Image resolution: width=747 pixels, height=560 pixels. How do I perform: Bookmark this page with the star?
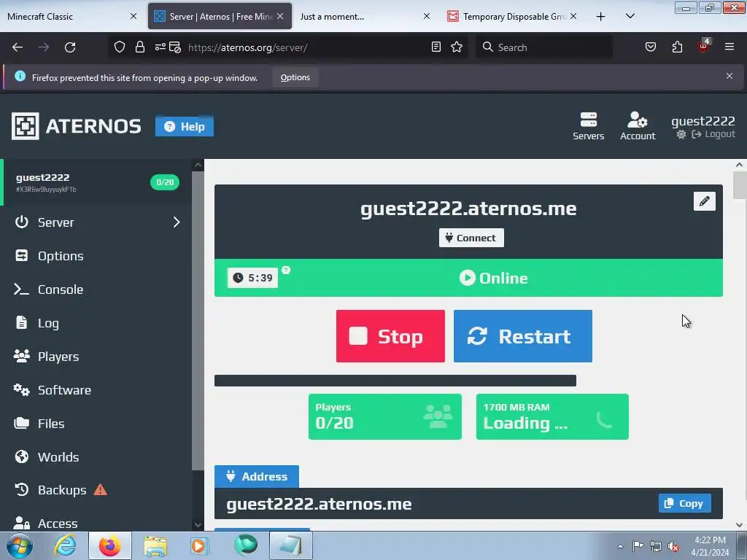point(457,47)
